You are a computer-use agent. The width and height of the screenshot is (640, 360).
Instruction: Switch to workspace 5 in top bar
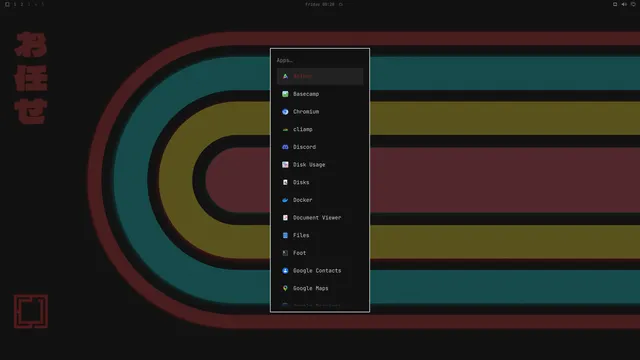pyautogui.click(x=42, y=4)
